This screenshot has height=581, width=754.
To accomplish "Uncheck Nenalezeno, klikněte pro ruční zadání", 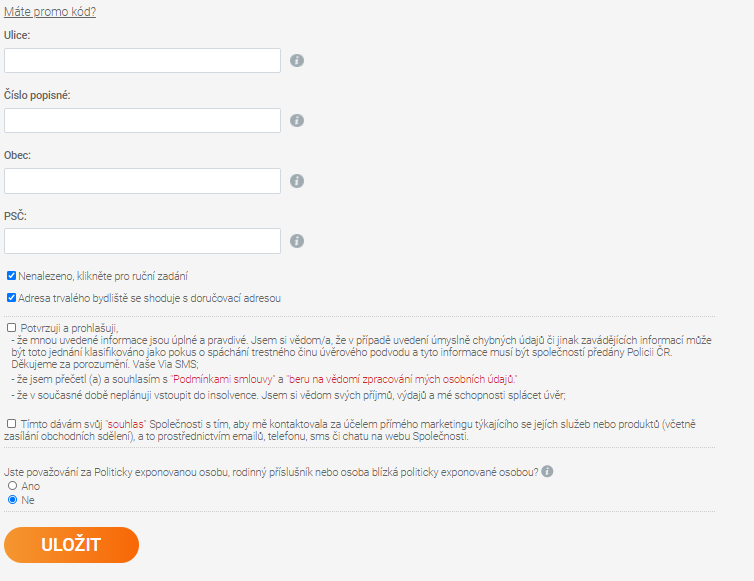I will click(x=12, y=276).
